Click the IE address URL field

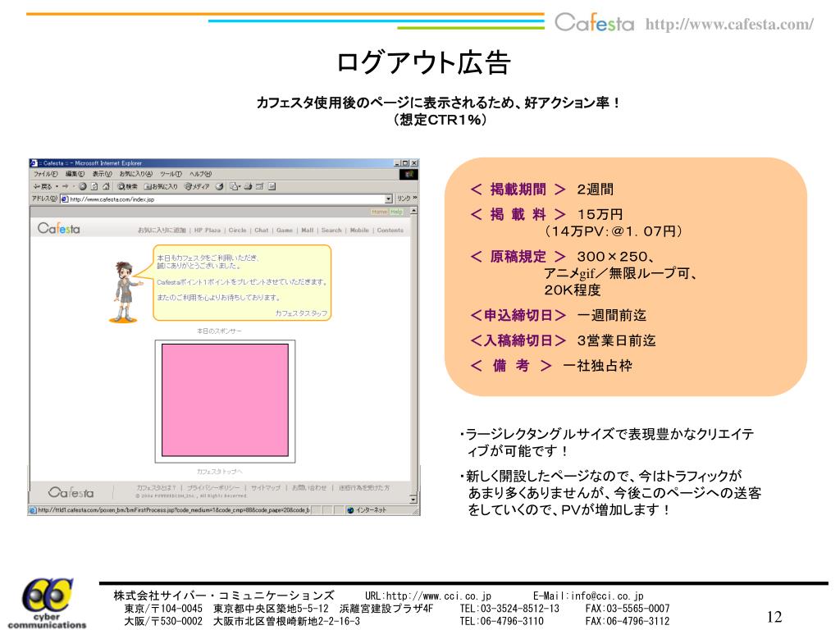(x=226, y=199)
